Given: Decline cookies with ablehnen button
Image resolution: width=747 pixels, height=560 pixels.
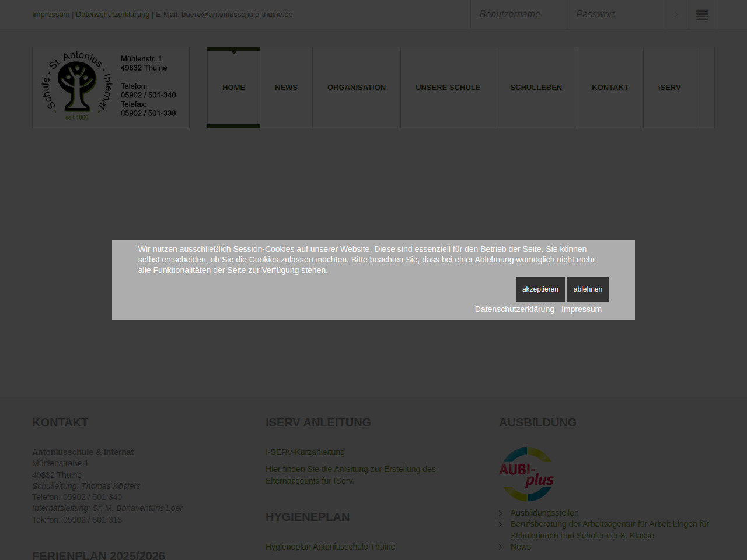Looking at the screenshot, I should (x=588, y=289).
